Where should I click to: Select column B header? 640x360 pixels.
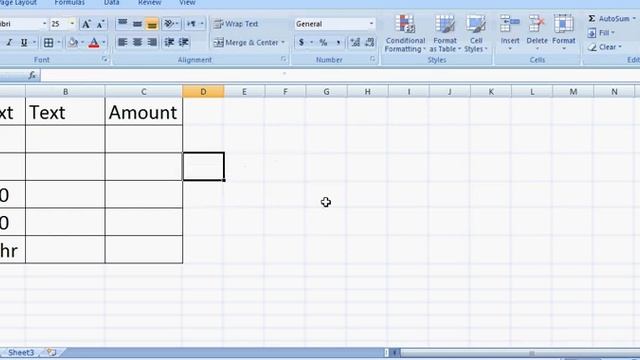(65, 92)
